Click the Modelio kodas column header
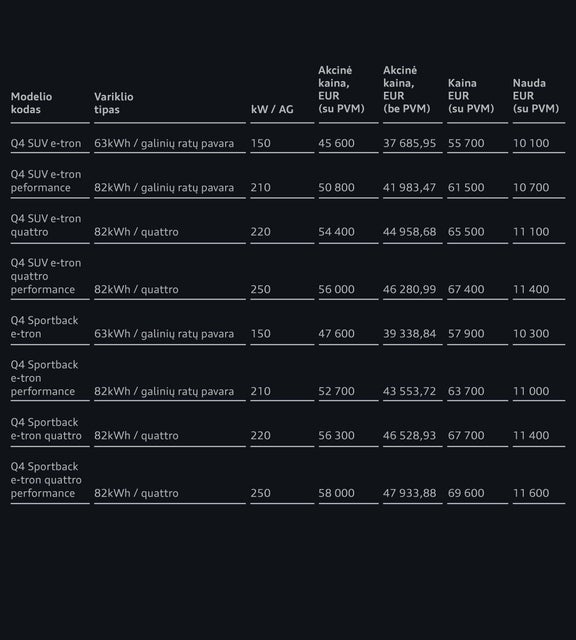The image size is (576, 640). click(31, 103)
